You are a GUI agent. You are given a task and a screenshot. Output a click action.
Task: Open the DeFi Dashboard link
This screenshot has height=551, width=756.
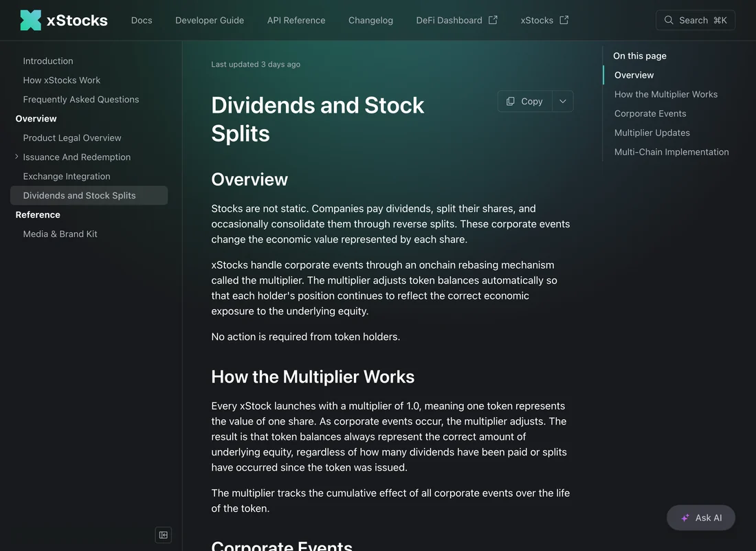(x=456, y=20)
